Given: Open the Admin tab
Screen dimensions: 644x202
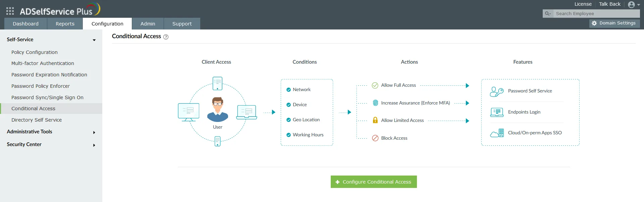Looking at the screenshot, I should point(148,24).
